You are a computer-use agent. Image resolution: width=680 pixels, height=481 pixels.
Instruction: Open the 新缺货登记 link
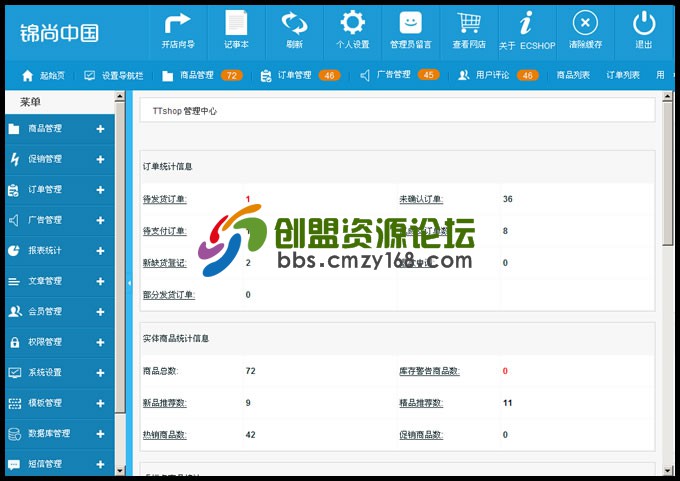click(x=164, y=263)
